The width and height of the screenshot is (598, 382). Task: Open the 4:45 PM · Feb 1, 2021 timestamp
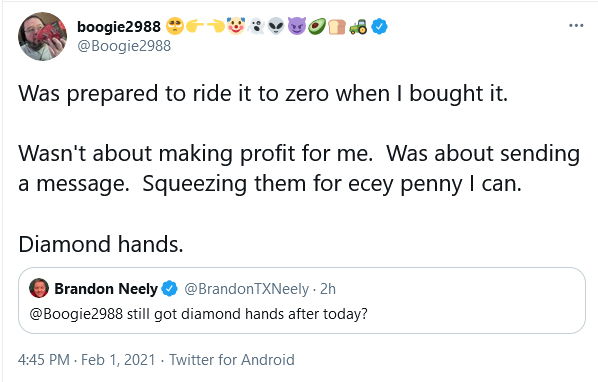point(87,360)
